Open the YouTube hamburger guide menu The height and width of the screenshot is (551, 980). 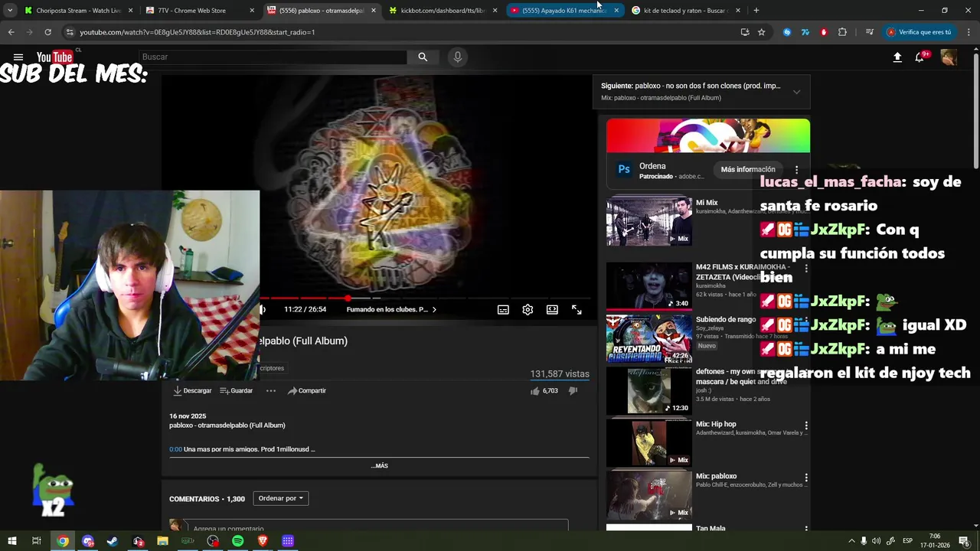tap(18, 57)
